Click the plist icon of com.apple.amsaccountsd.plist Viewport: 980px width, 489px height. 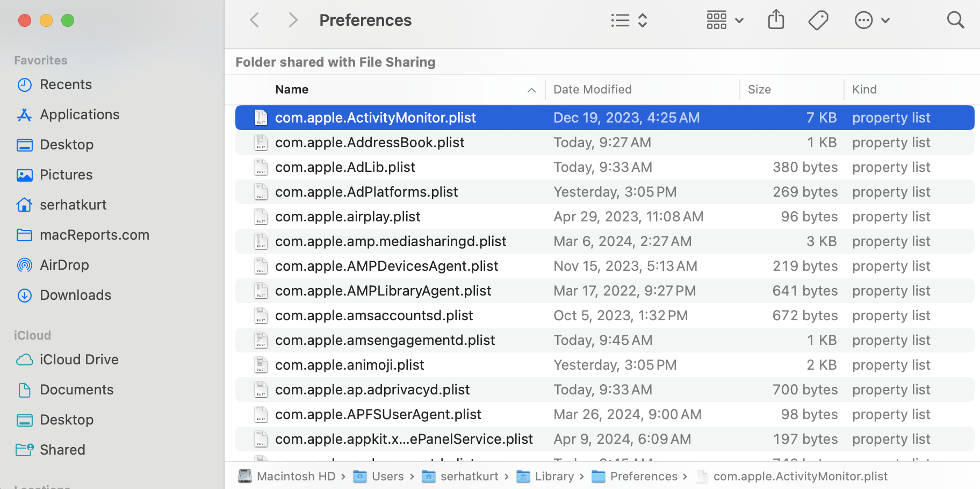261,315
